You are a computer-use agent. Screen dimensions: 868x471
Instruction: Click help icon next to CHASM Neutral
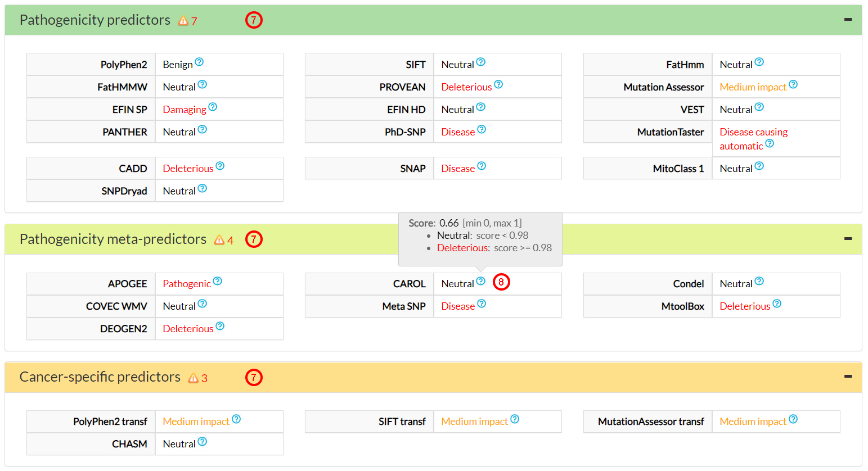(x=203, y=442)
